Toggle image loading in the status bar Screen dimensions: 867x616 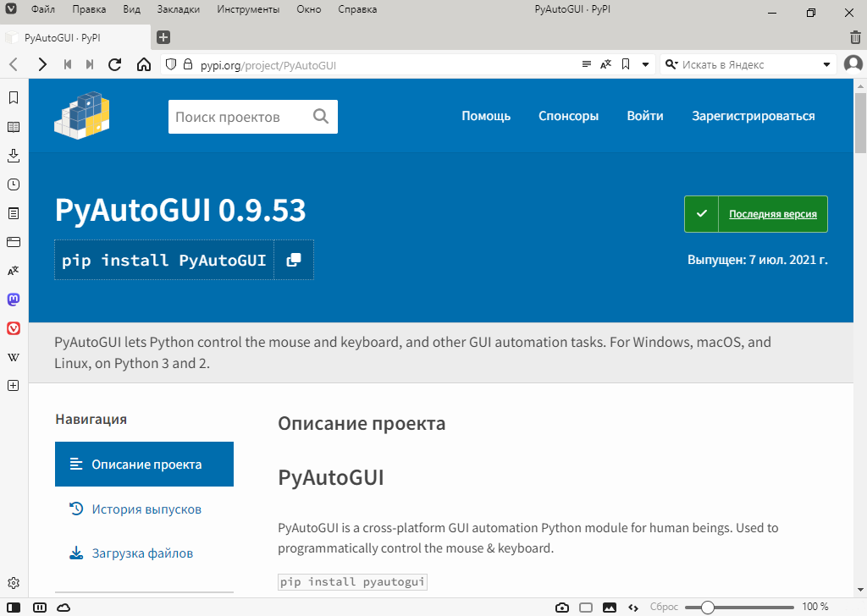coord(609,607)
